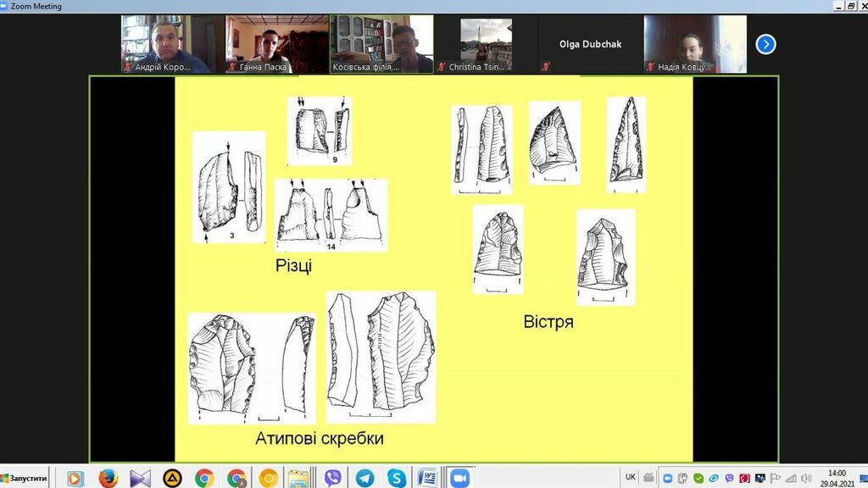Select Косівська філія participant video tile
This screenshot has width=868, height=488.
click(x=381, y=44)
